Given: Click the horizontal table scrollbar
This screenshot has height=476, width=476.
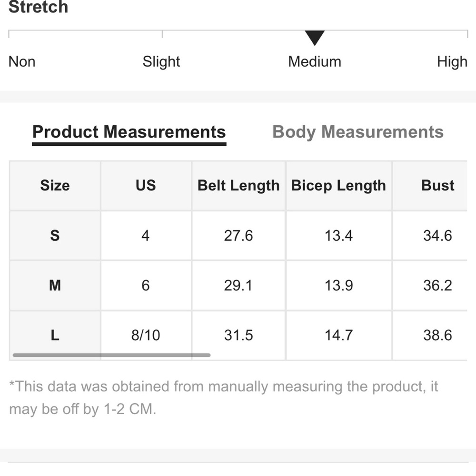Looking at the screenshot, I should click(111, 355).
